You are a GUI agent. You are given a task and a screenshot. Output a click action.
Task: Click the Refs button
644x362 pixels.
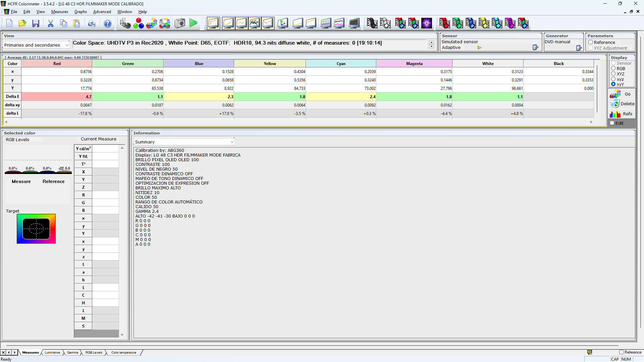click(x=622, y=114)
